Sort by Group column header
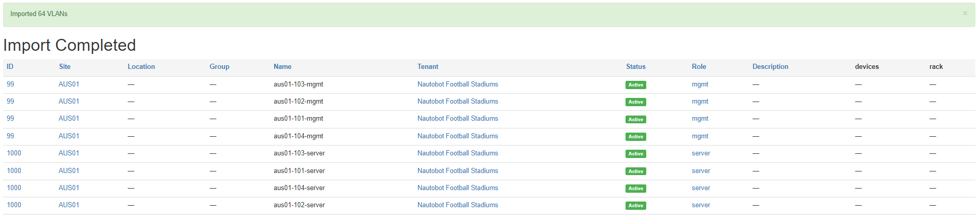The image size is (980, 215). (x=219, y=67)
